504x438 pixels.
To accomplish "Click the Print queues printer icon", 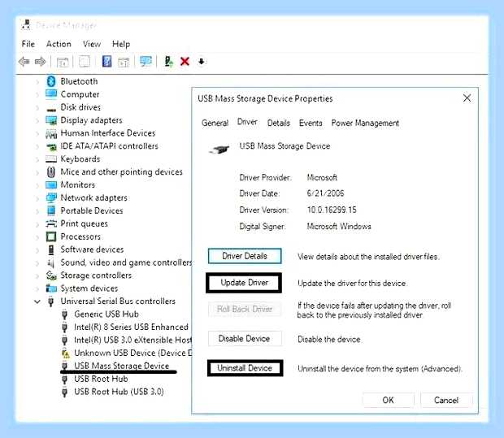I will (x=51, y=223).
